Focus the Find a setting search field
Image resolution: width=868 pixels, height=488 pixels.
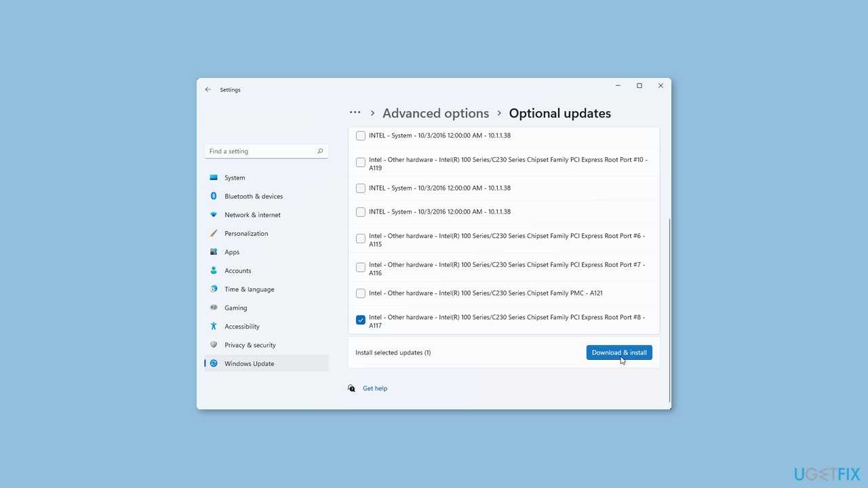[267, 151]
